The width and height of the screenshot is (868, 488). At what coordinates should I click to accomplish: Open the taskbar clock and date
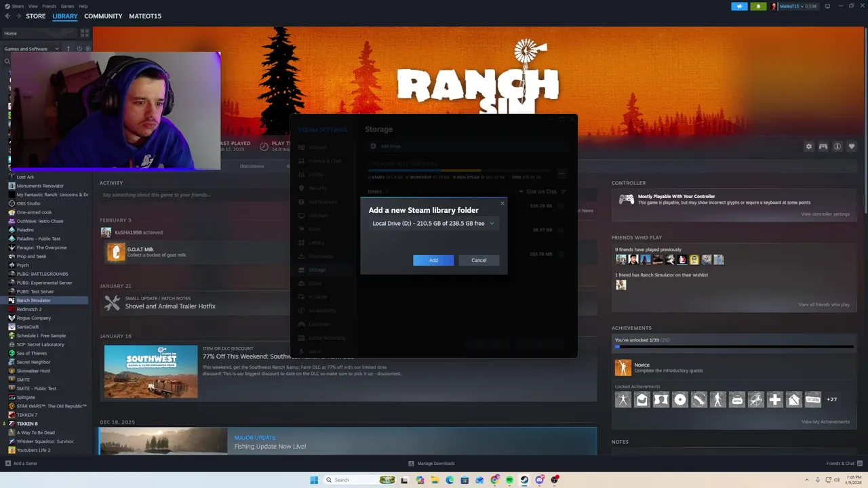(853, 480)
